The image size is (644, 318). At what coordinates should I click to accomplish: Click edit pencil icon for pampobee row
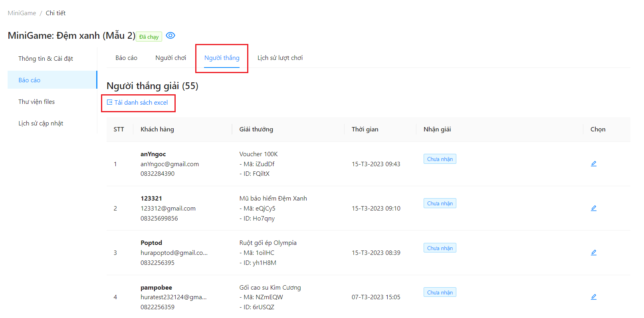click(x=594, y=297)
